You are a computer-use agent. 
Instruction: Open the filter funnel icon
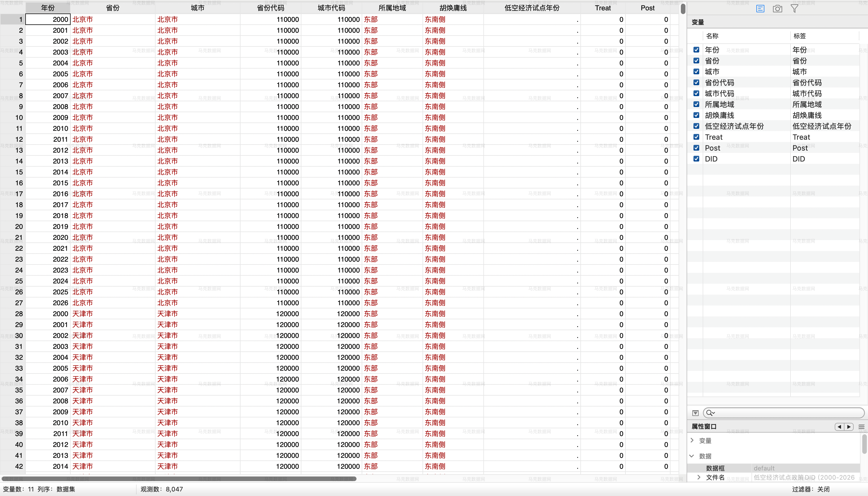click(795, 9)
